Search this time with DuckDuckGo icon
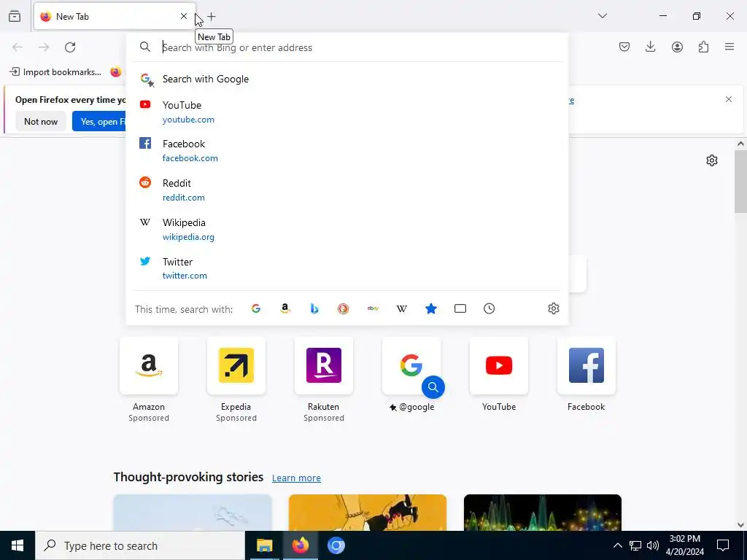This screenshot has width=747, height=560. pyautogui.click(x=343, y=308)
